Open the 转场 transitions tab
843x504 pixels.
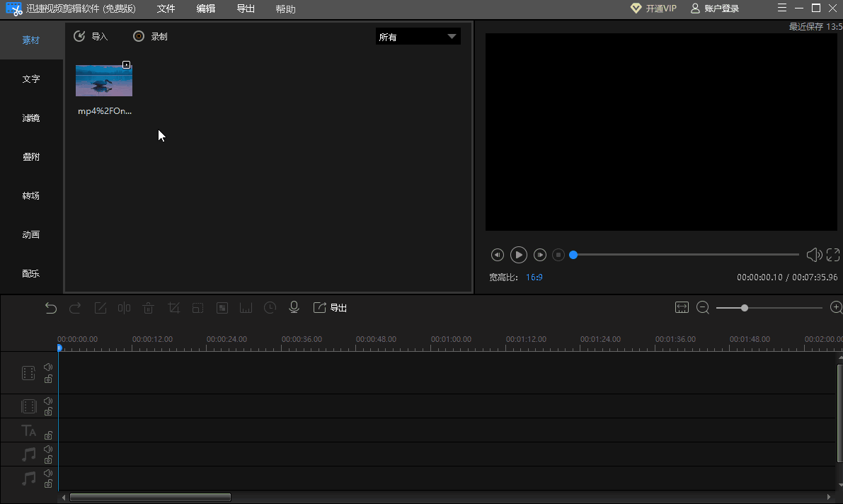pos(31,195)
